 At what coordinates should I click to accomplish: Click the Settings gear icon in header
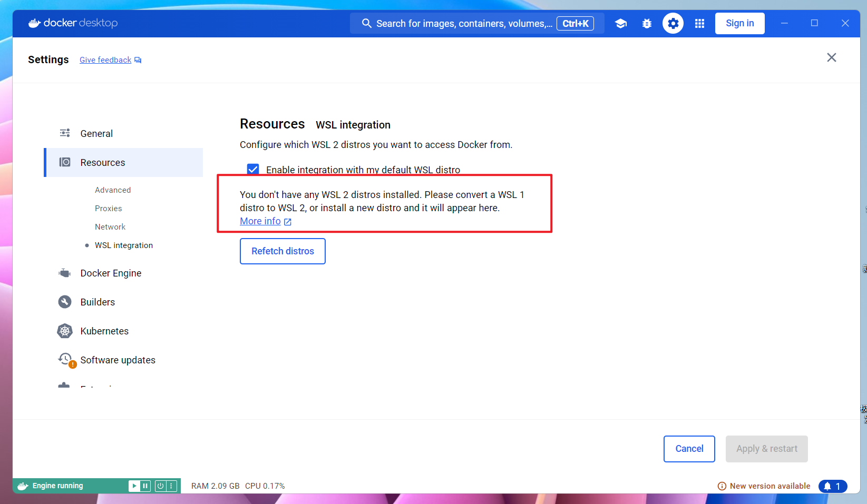tap(673, 24)
